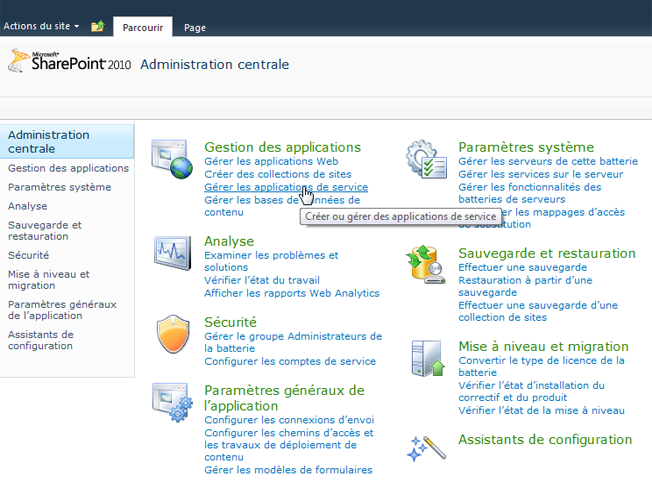Open Gérer les serveurs de cette batterie
Screen dimensions: 652x482
[x=548, y=161]
